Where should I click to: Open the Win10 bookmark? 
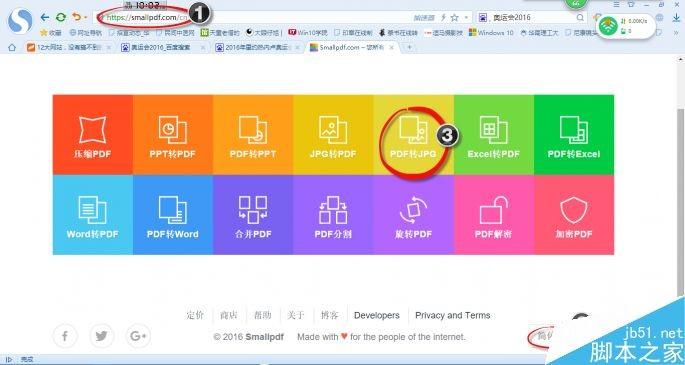308,33
